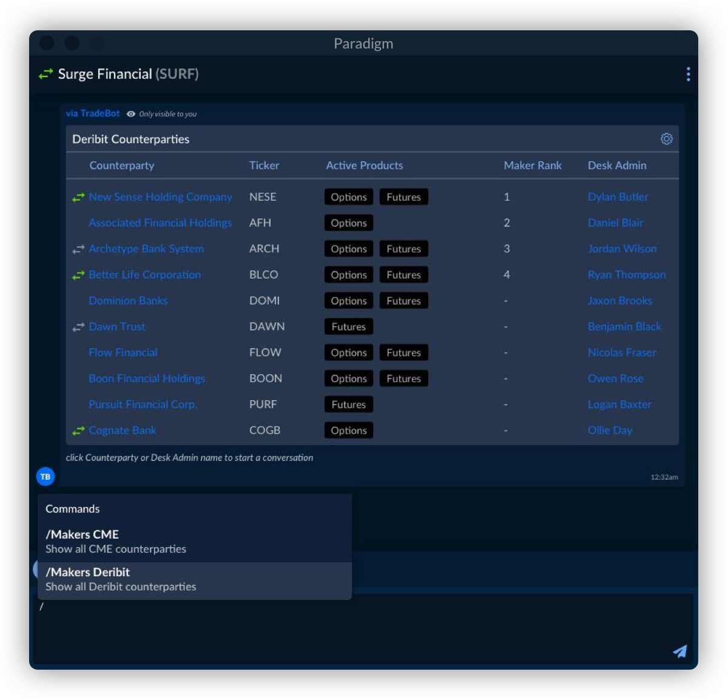Open the three-dot overflow menu at top right

point(689,74)
